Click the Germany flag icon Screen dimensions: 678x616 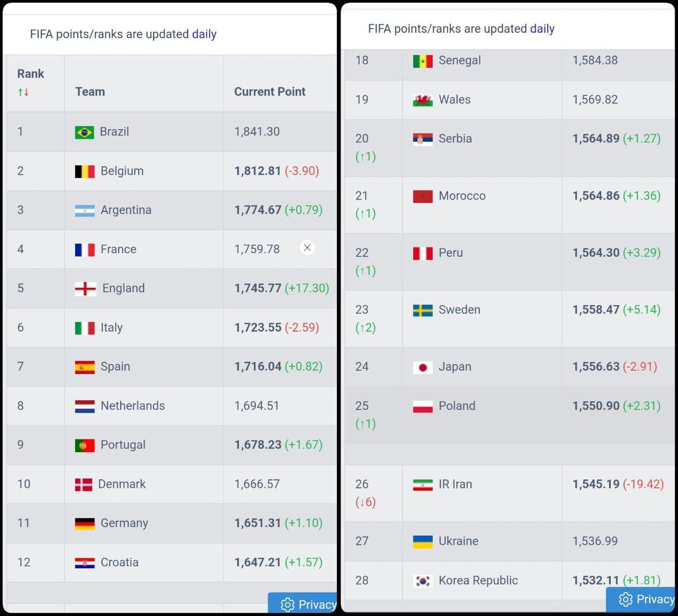(84, 523)
